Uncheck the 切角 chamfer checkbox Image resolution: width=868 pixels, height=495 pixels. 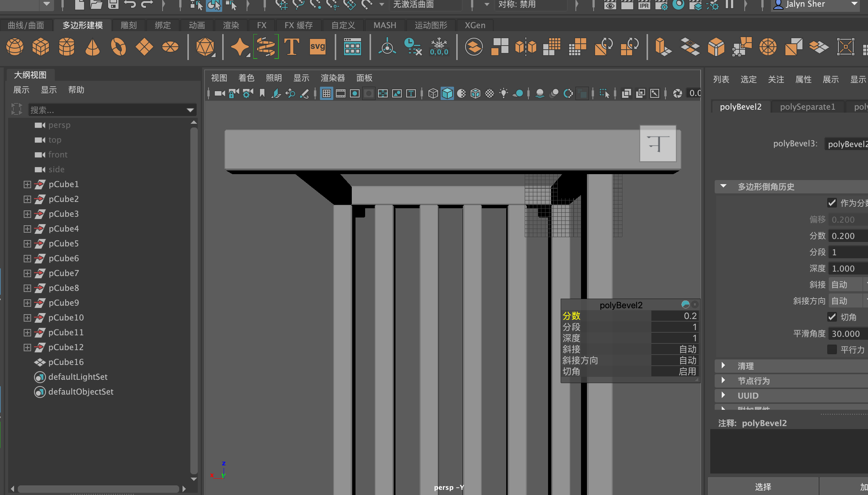click(x=832, y=317)
